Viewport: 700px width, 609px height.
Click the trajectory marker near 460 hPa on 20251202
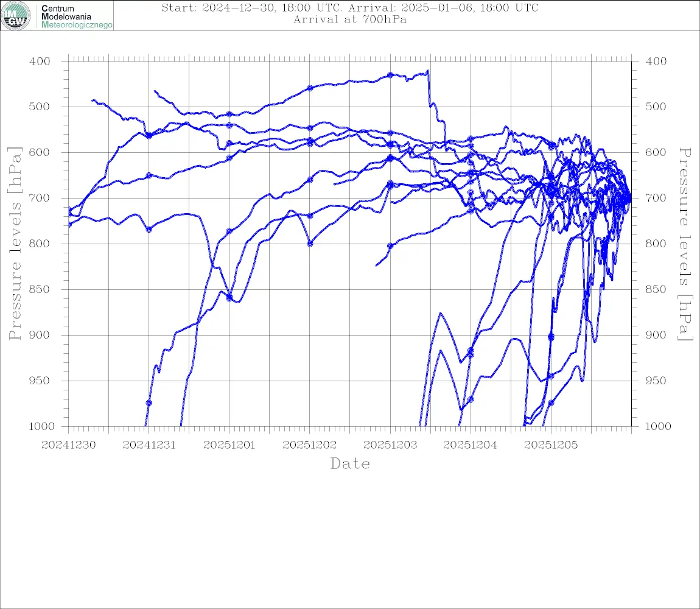[310, 88]
